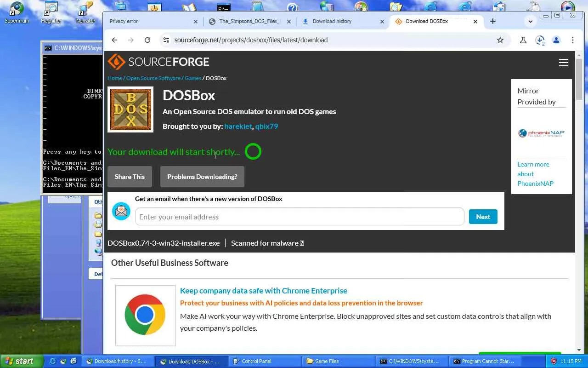Launch Internet Explorer from Quick Launch
The image size is (588, 368).
coord(53,361)
